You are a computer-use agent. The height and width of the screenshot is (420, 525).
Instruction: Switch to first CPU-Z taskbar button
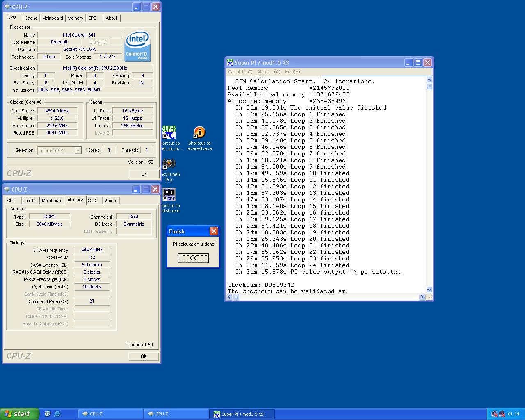[x=110, y=414]
